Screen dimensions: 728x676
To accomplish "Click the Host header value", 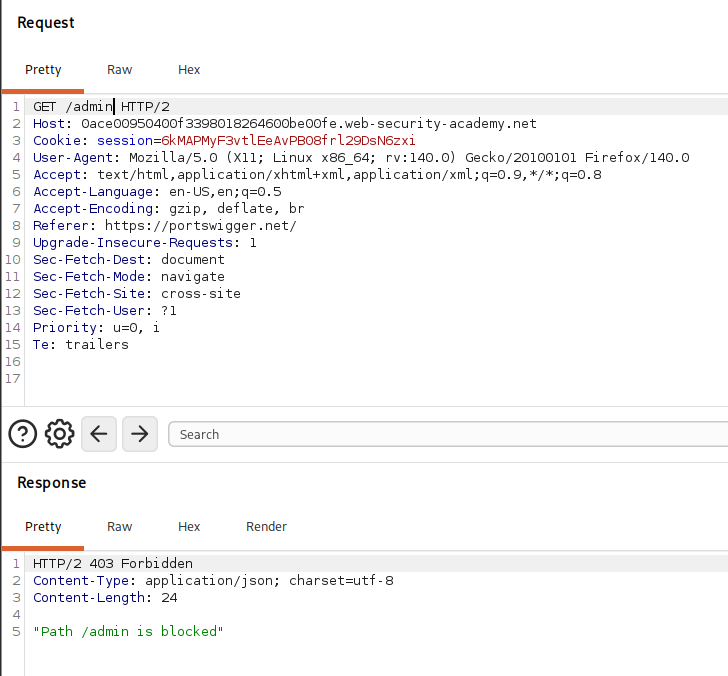I will pyautogui.click(x=309, y=124).
